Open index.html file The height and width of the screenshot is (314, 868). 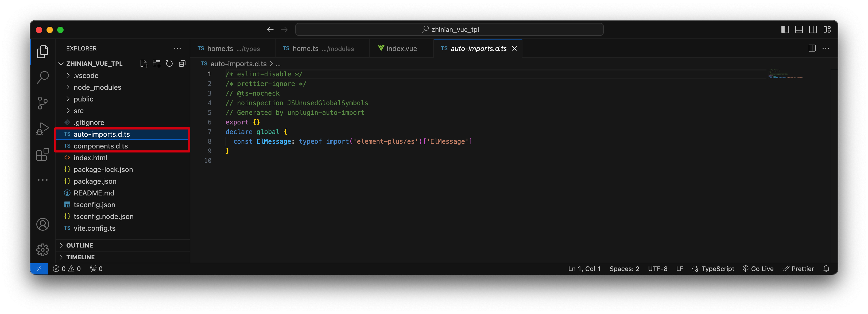[x=123, y=158]
